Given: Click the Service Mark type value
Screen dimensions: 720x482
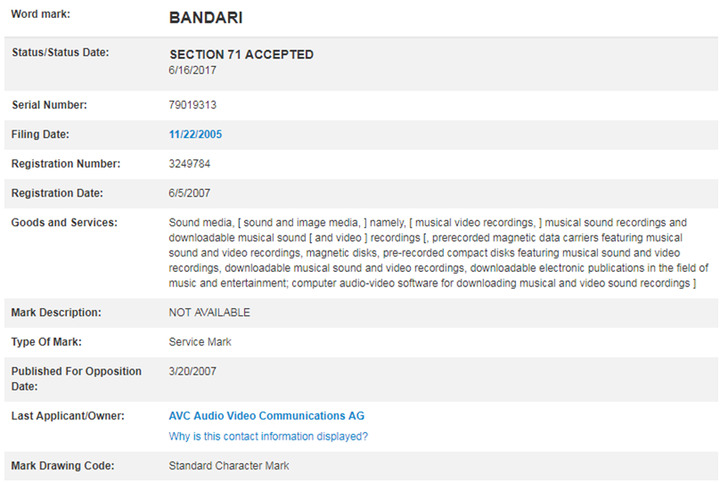Looking at the screenshot, I should (201, 342).
